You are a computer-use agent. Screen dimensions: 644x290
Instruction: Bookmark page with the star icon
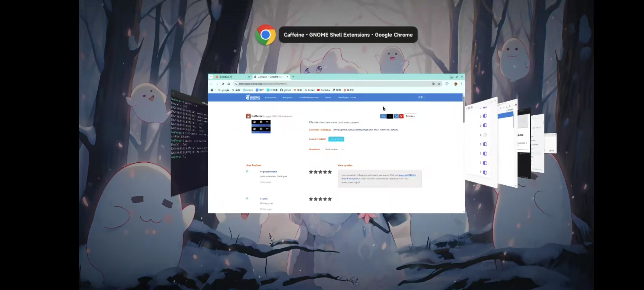coord(439,84)
